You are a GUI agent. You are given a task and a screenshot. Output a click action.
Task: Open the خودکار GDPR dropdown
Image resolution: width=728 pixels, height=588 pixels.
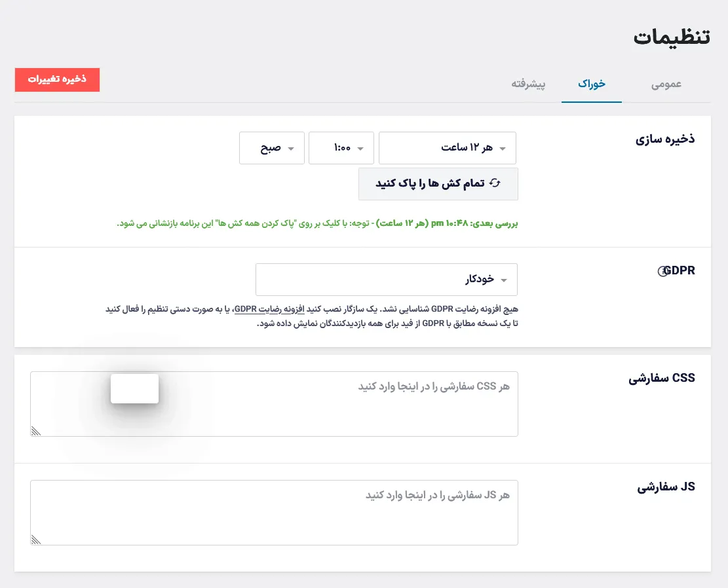[387, 280]
